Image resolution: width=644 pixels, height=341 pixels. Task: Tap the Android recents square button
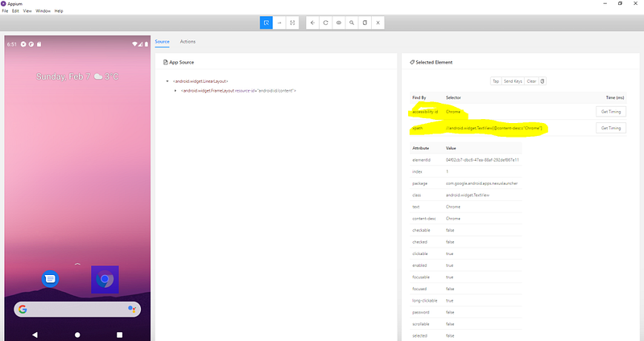(119, 335)
